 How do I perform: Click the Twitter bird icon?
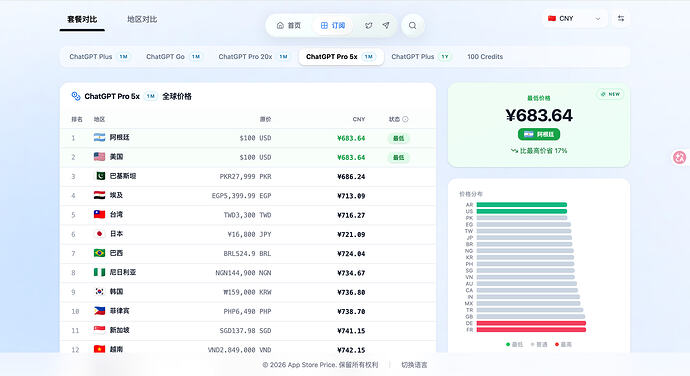click(369, 26)
